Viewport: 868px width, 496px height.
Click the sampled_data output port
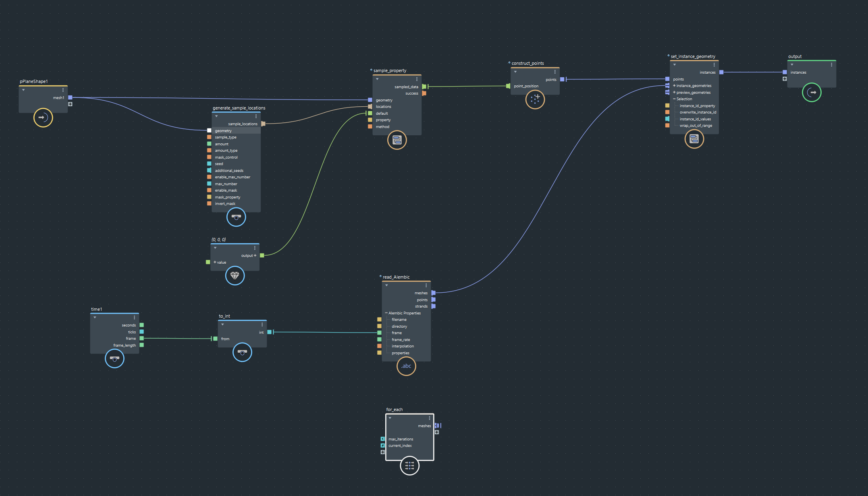(424, 87)
